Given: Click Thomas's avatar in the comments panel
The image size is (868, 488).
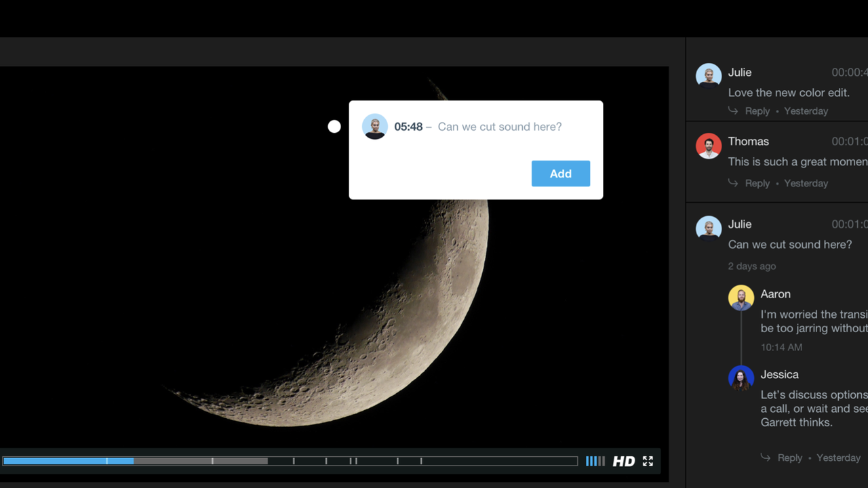Looking at the screenshot, I should (x=709, y=146).
